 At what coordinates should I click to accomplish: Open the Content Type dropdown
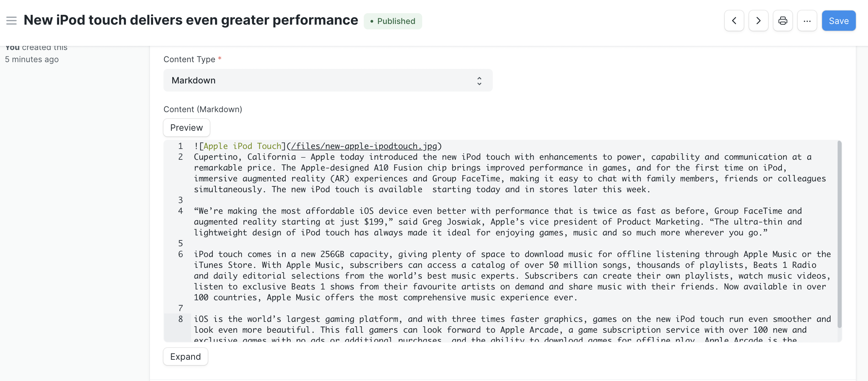click(328, 80)
